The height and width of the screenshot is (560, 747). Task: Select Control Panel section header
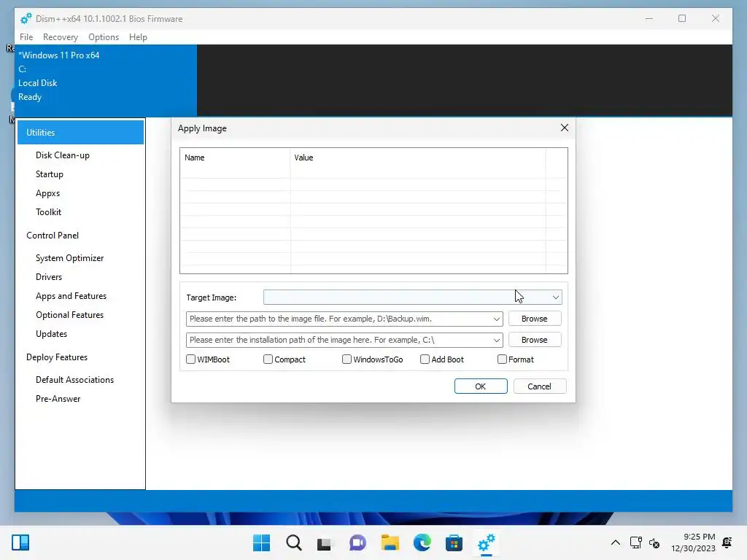point(53,236)
